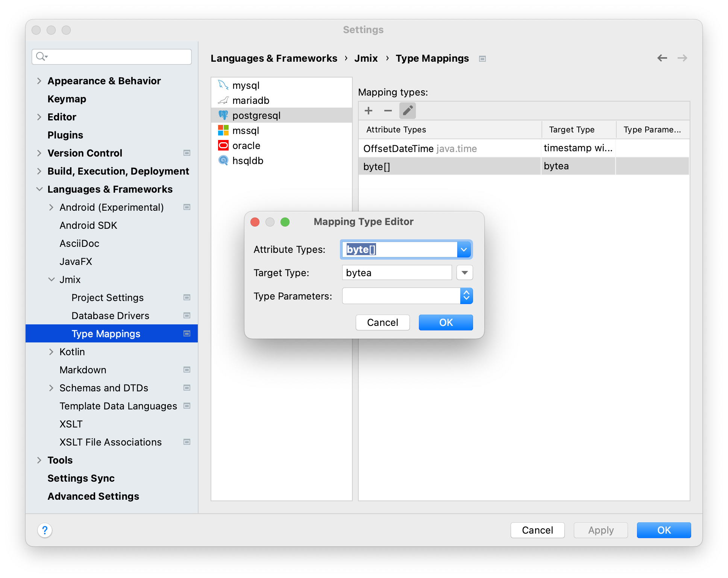728x578 pixels.
Task: Click the add mapping type plus icon
Action: click(369, 111)
